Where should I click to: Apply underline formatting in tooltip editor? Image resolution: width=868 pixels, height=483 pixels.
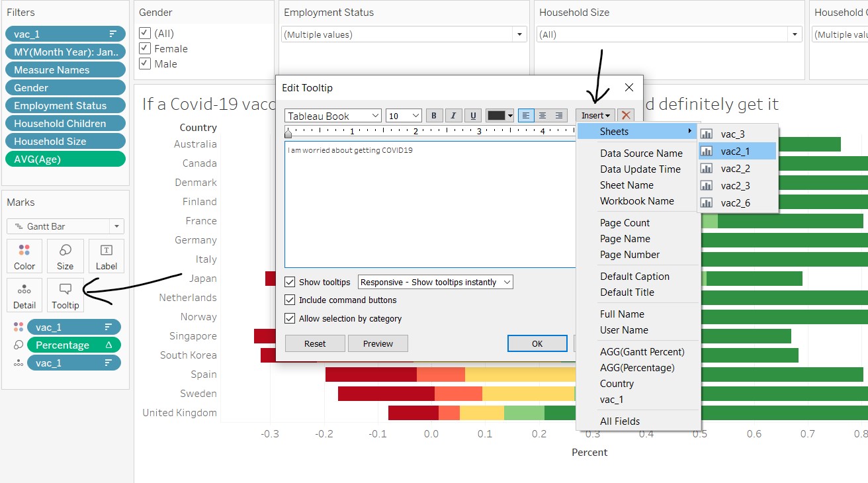472,116
